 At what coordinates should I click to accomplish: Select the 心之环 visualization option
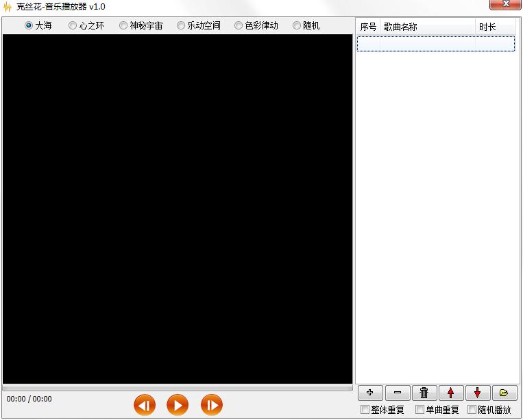pos(73,26)
